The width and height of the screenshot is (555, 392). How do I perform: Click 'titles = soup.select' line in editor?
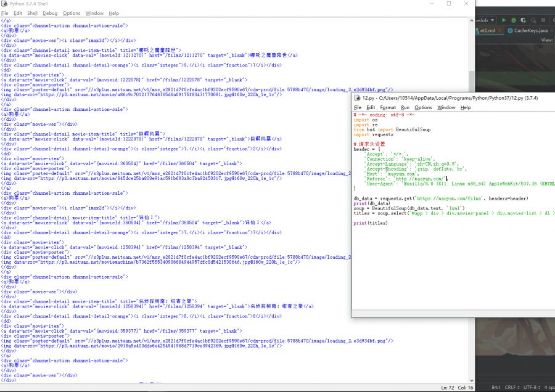click(x=454, y=213)
